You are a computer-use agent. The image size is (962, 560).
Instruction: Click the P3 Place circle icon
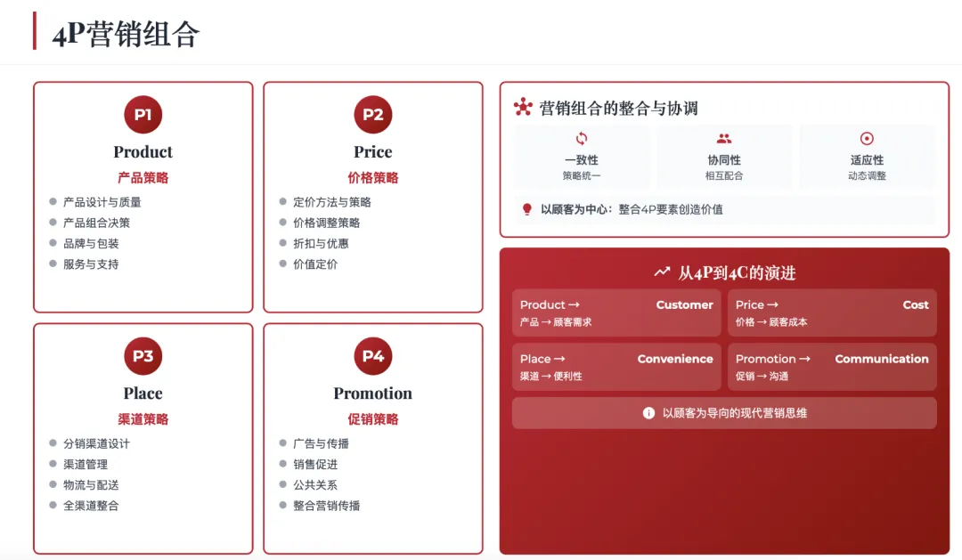(x=142, y=356)
